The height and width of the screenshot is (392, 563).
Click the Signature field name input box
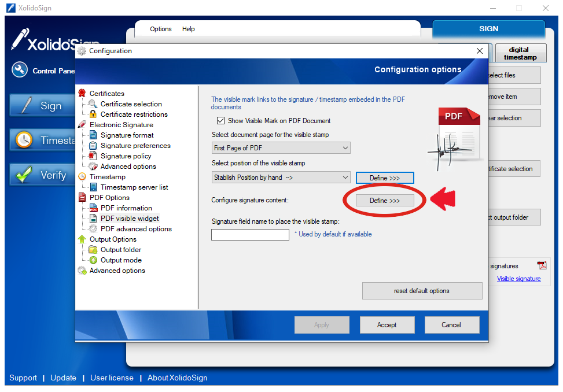(x=251, y=235)
